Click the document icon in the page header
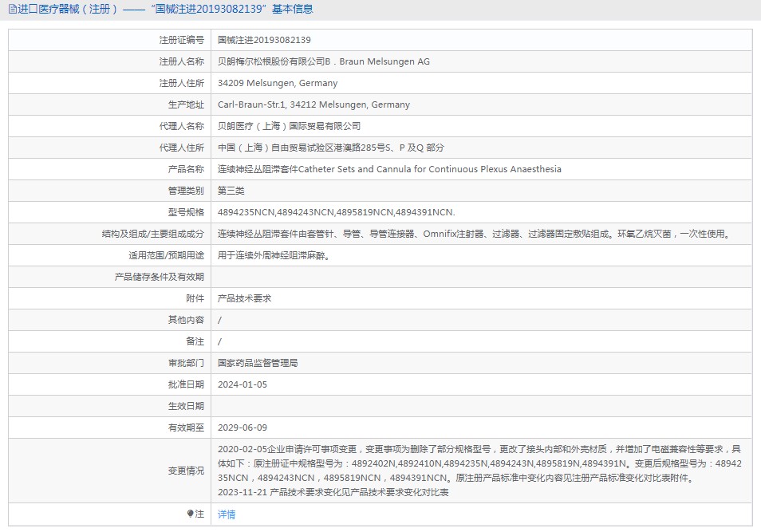 click(12, 10)
